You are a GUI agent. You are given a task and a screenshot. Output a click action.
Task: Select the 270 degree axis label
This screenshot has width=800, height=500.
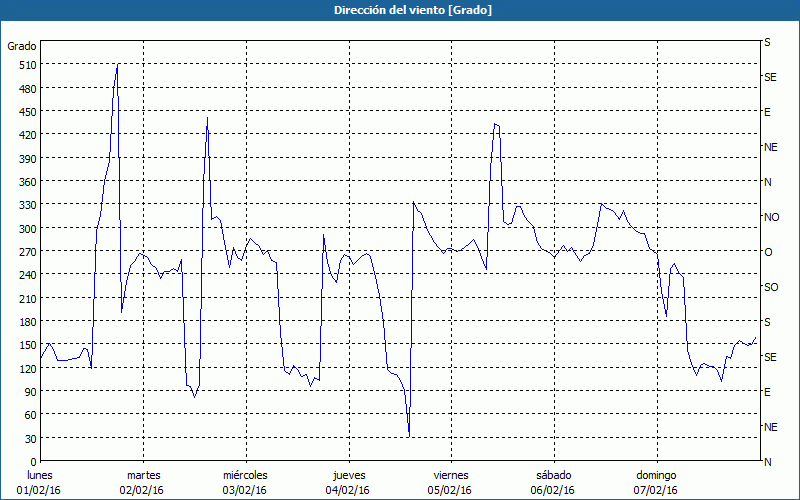click(26, 252)
